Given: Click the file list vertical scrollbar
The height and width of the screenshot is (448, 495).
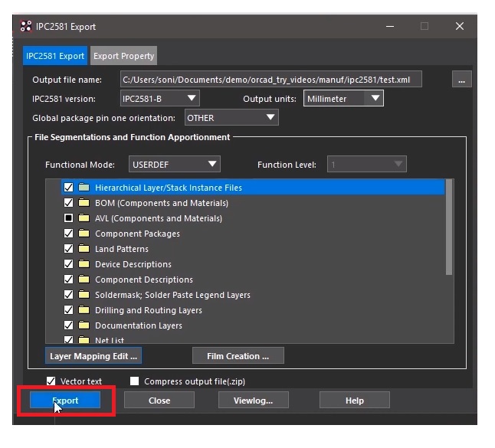Looking at the screenshot, I should click(449, 227).
